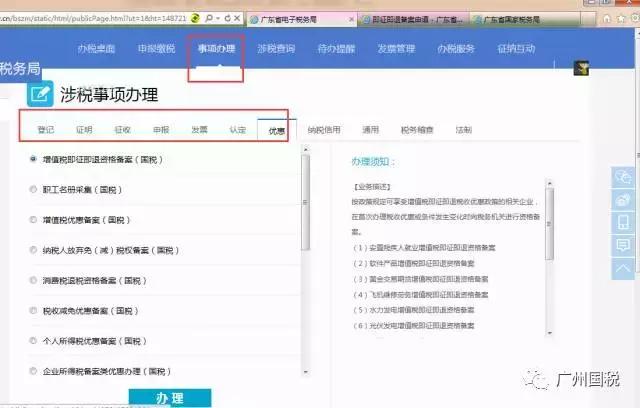640x408 pixels.
Task: Switch to the 税务稽查 category tab
Action: [x=417, y=130]
